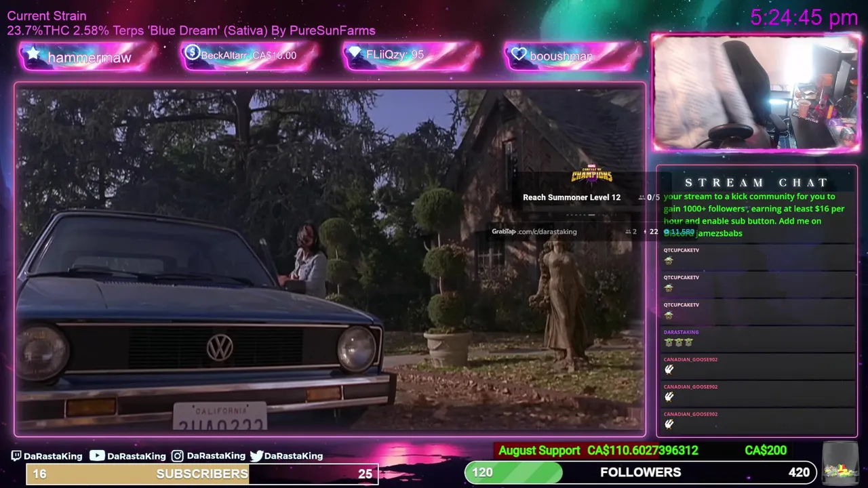The height and width of the screenshot is (488, 868).
Task: Click the subscribers progress bar
Action: tap(202, 473)
